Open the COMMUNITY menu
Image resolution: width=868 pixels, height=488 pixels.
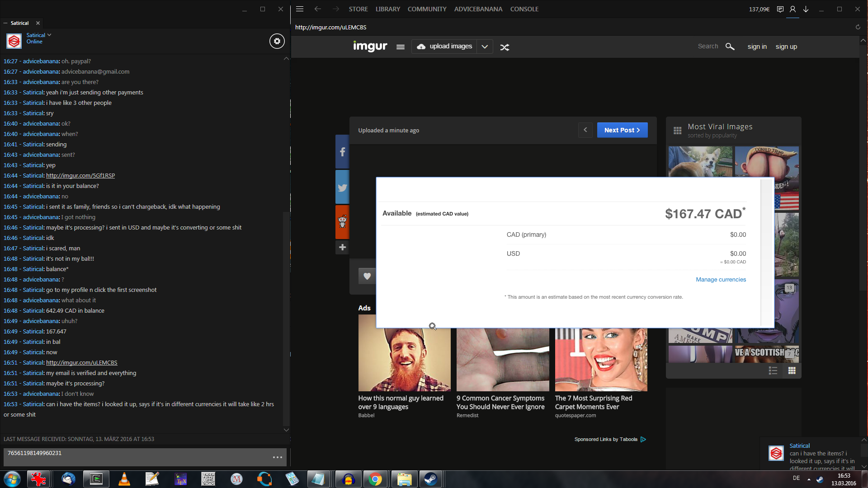pos(427,9)
